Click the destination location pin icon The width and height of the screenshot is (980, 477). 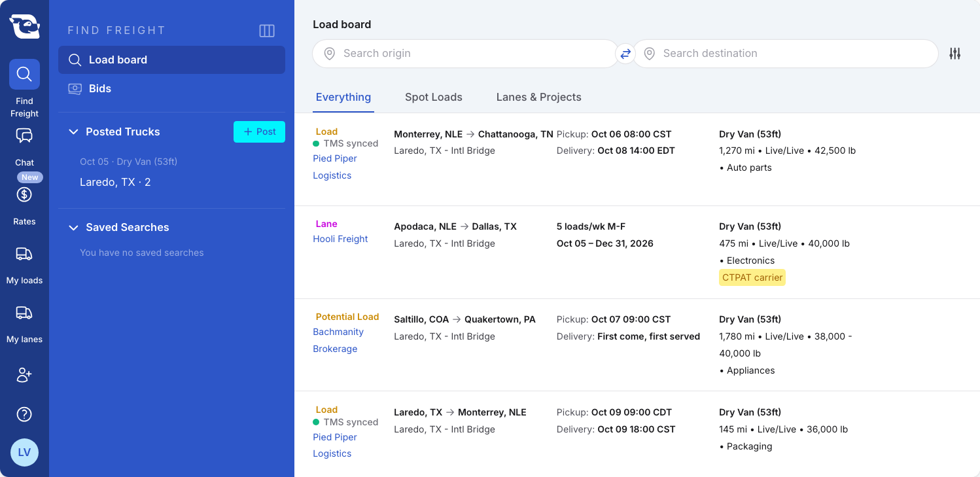tap(650, 54)
